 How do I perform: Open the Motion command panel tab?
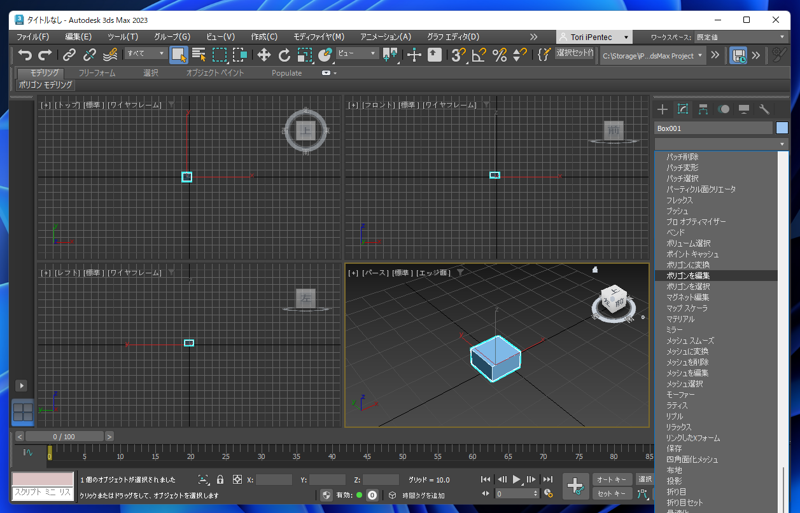pyautogui.click(x=723, y=109)
